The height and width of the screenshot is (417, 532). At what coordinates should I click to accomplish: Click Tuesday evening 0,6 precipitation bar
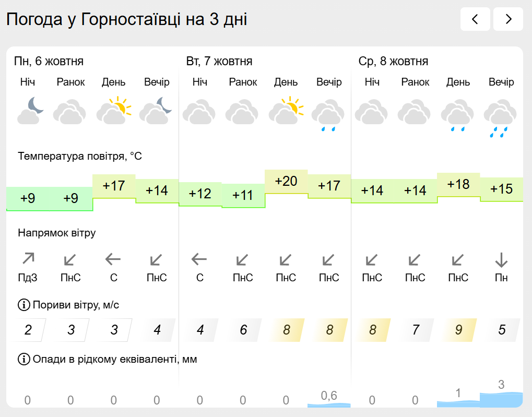click(329, 404)
